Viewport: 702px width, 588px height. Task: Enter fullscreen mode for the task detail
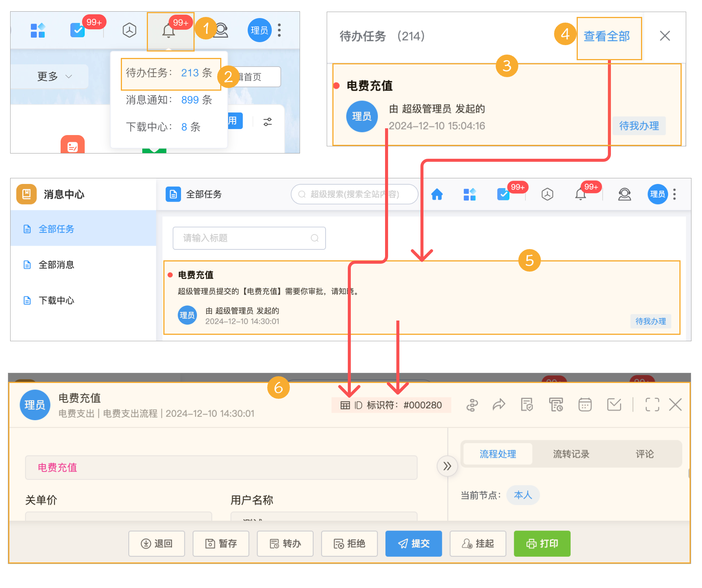click(652, 405)
